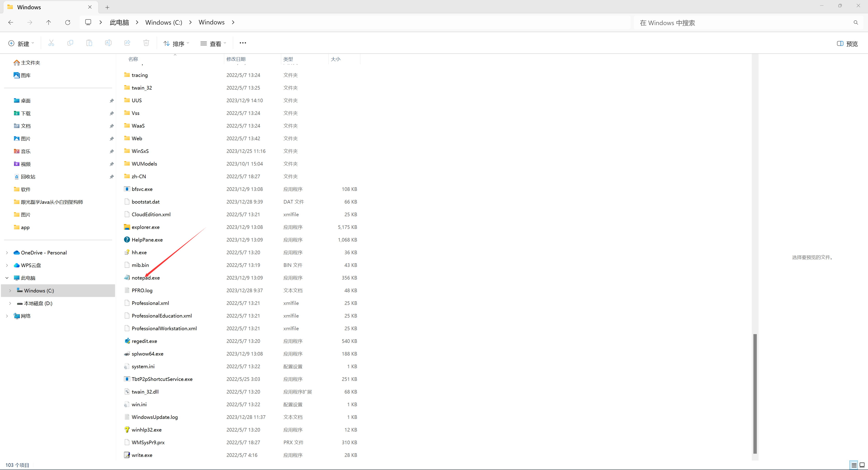Screen dimensions: 868x470
Task: Unpin 下载 from quick access
Action: (111, 113)
